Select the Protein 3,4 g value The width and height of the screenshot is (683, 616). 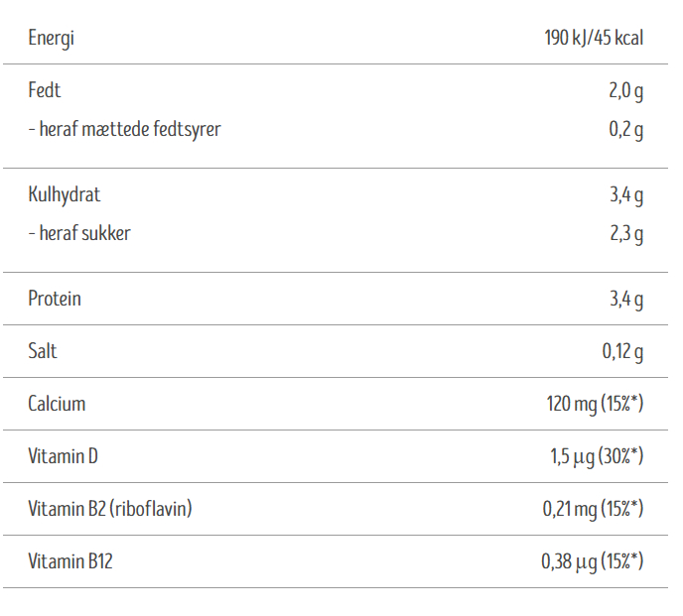click(625, 299)
